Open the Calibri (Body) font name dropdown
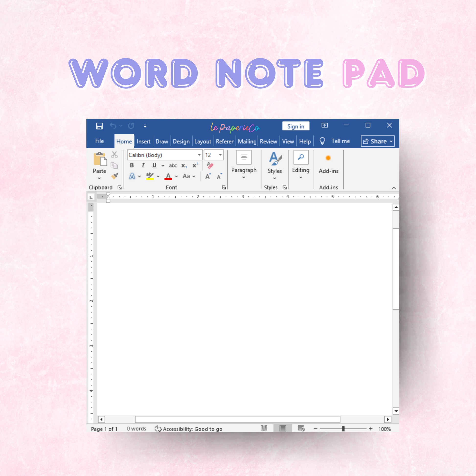This screenshot has height=476, width=476. (199, 155)
